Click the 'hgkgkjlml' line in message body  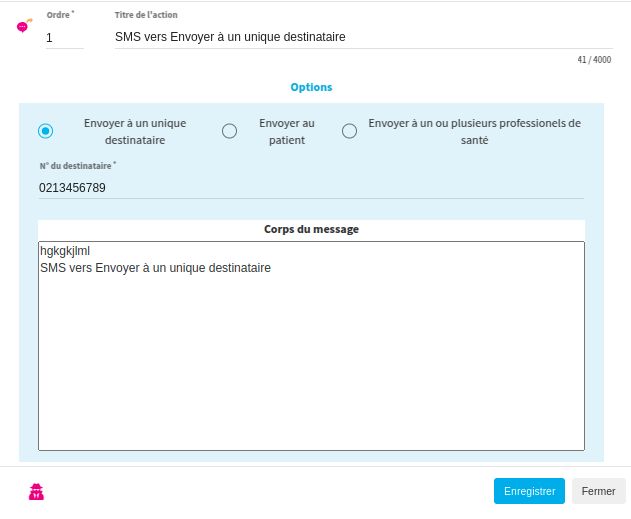pos(65,252)
